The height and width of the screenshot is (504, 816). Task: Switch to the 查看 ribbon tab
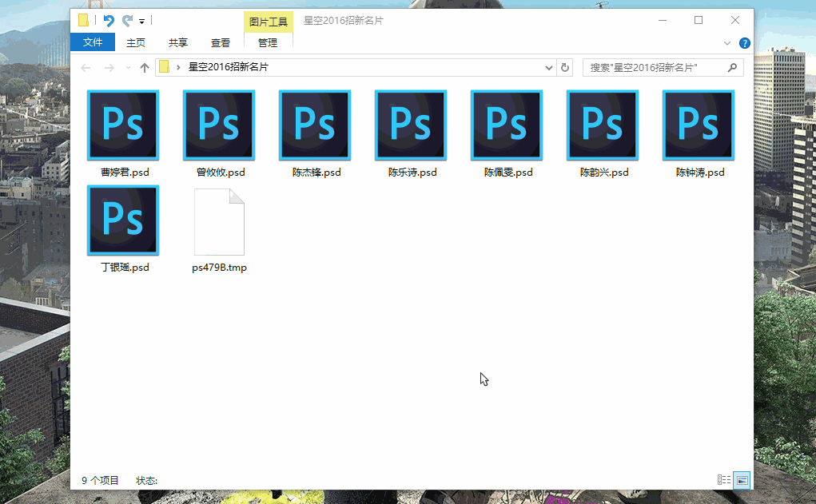pos(220,43)
